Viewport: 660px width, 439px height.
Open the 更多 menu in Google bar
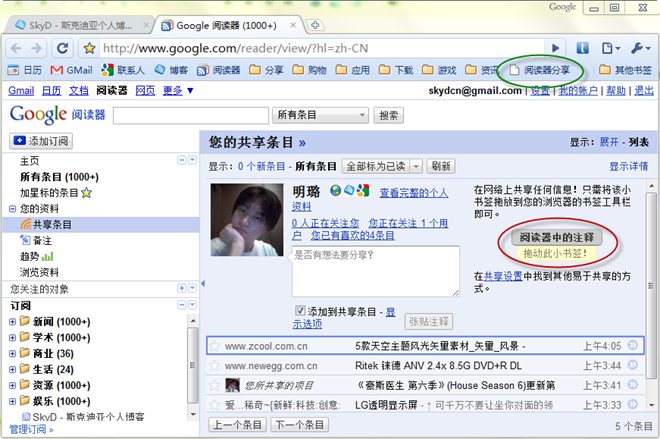(178, 91)
